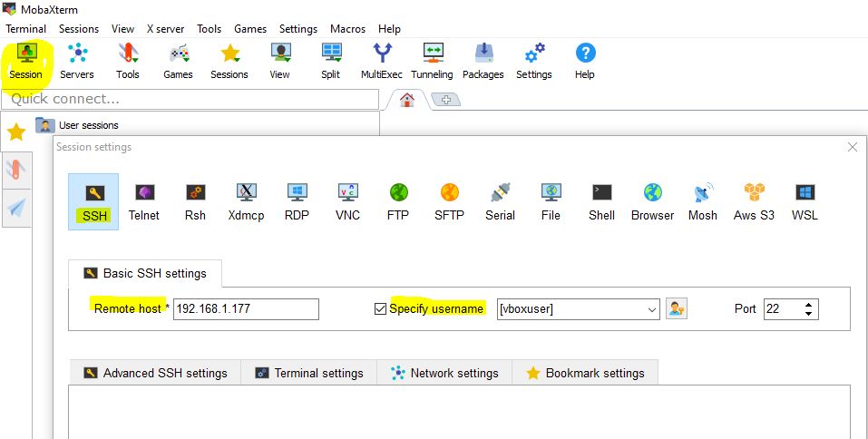Viewport: 868px width, 439px height.
Task: Choose the Aws S3 session type
Action: click(754, 201)
